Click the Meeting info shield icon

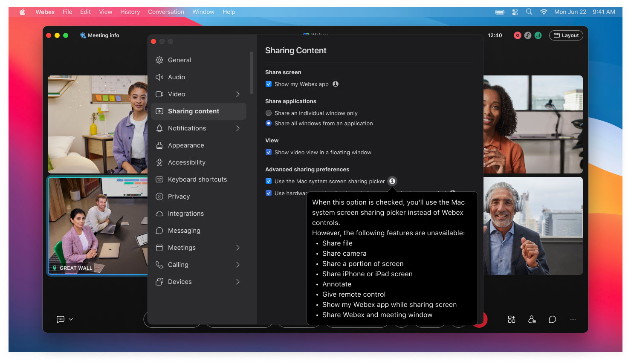click(x=83, y=35)
